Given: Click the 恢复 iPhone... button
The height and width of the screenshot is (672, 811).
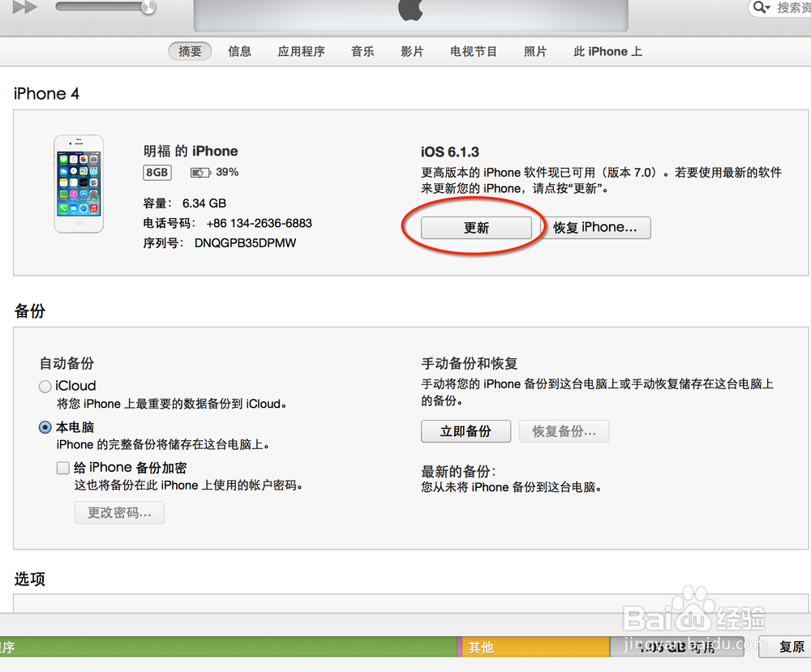Looking at the screenshot, I should click(x=595, y=228).
